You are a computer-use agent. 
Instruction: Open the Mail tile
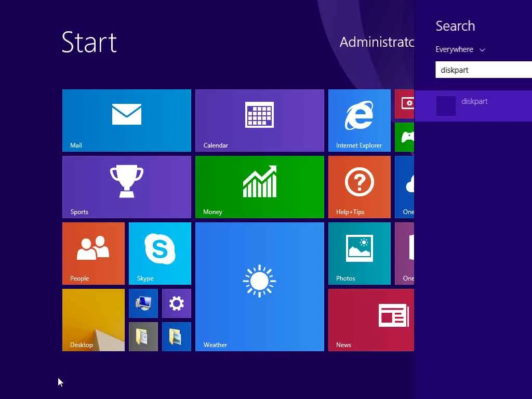pos(127,121)
